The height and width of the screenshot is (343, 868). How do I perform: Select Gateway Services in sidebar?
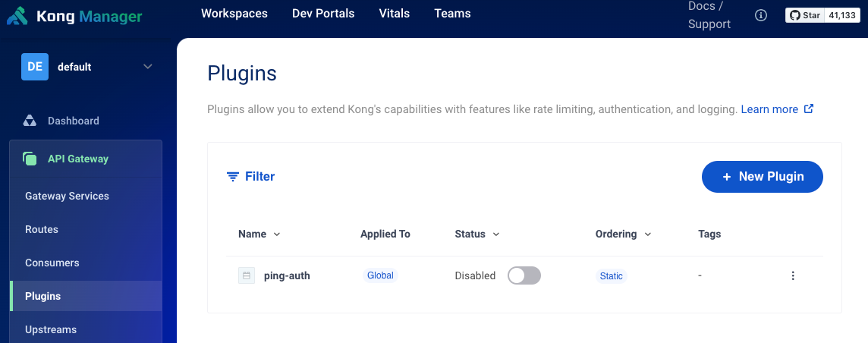[67, 196]
